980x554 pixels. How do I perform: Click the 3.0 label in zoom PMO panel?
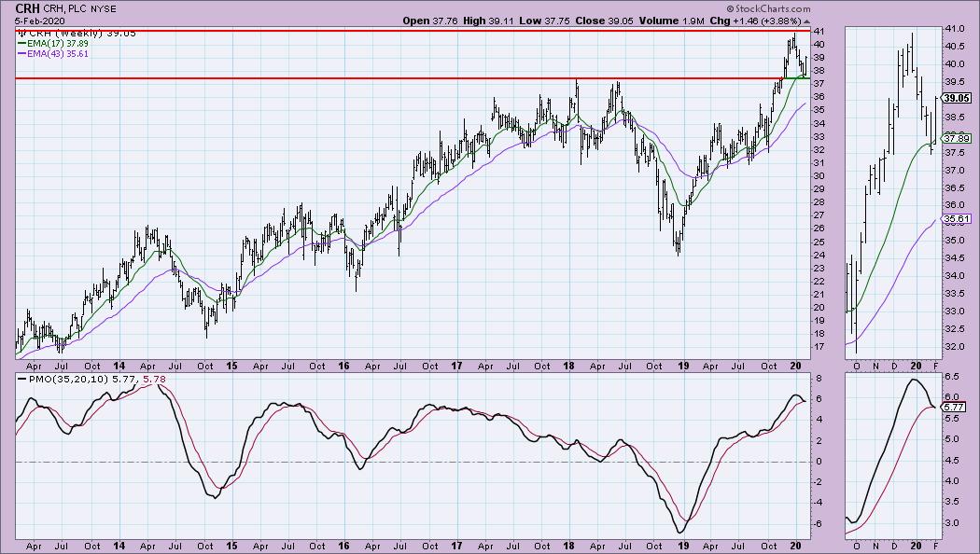[x=951, y=523]
